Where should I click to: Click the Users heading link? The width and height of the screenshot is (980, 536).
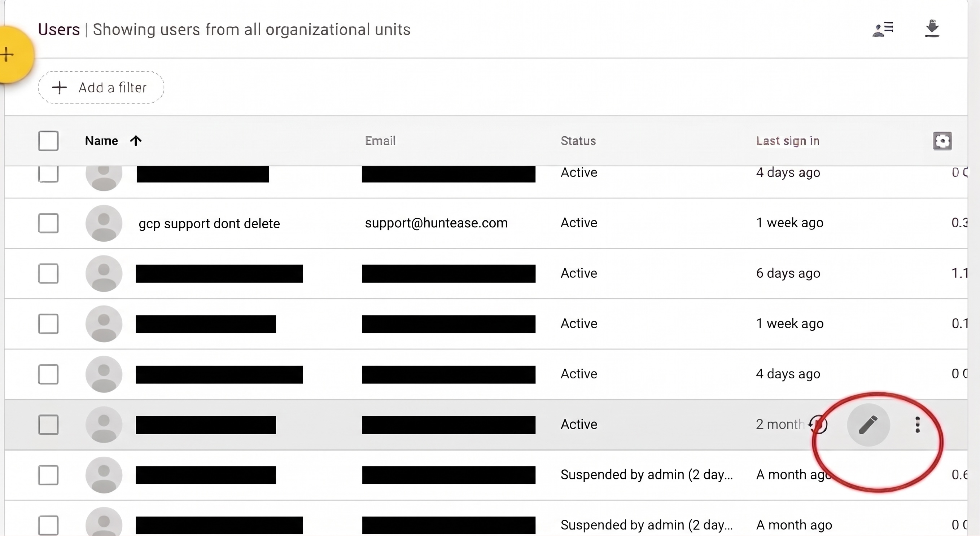[x=59, y=29]
